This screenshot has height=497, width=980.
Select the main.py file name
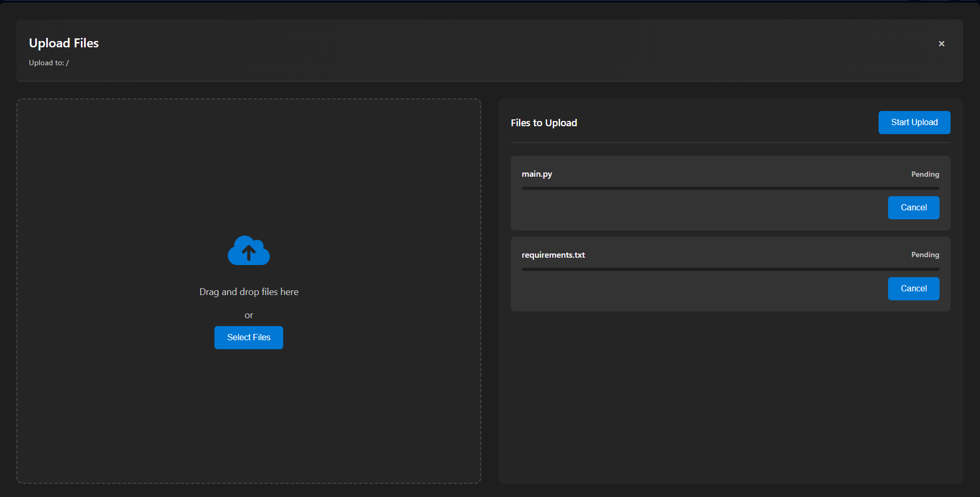(537, 174)
